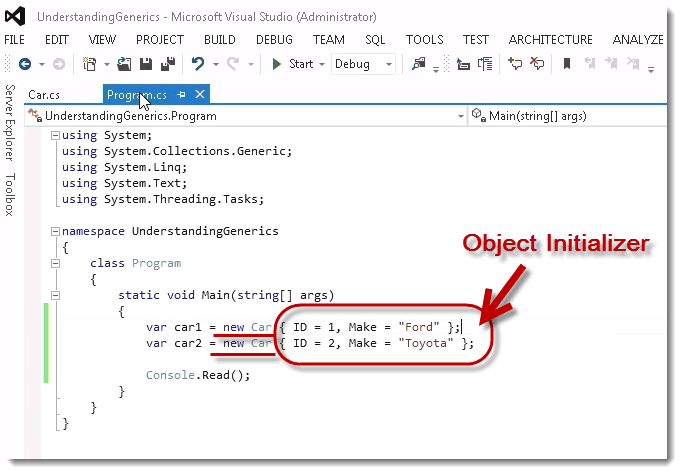Open the New Project dropdown arrow
The width and height of the screenshot is (682, 474).
pos(107,64)
